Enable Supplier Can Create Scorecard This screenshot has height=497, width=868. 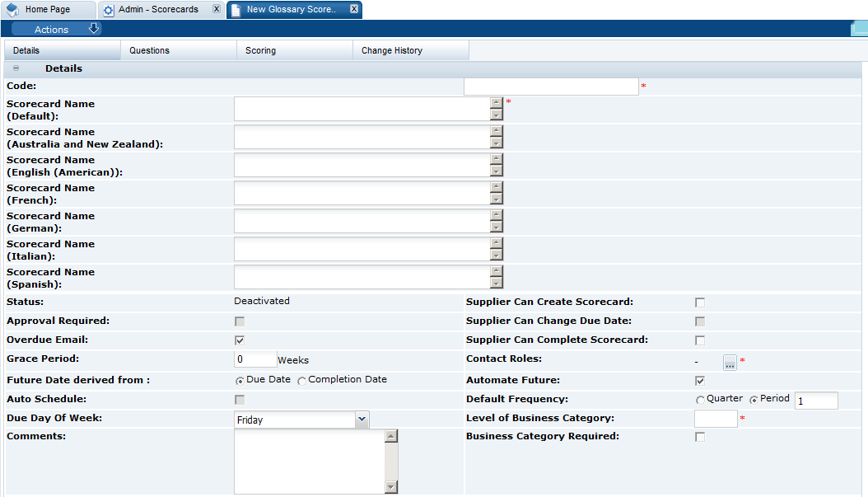[699, 302]
